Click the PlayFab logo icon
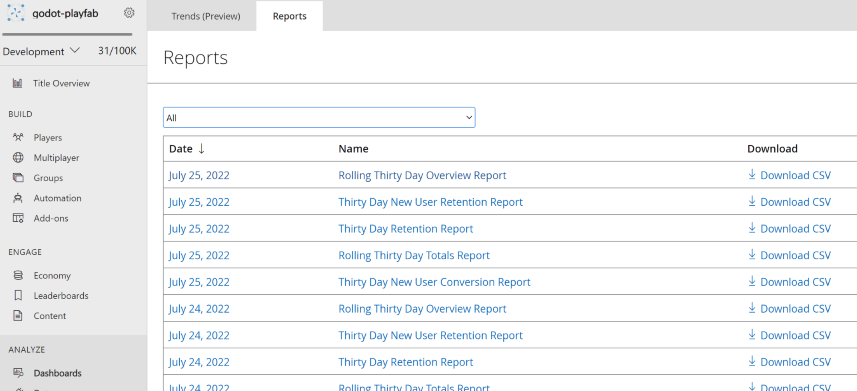This screenshot has width=857, height=391. click(x=15, y=13)
